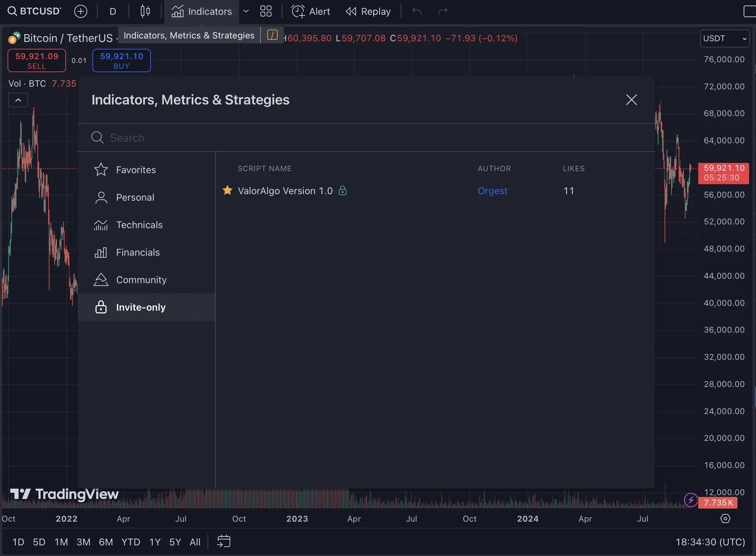The height and width of the screenshot is (556, 756).
Task: Set range to 5D
Action: tap(39, 542)
